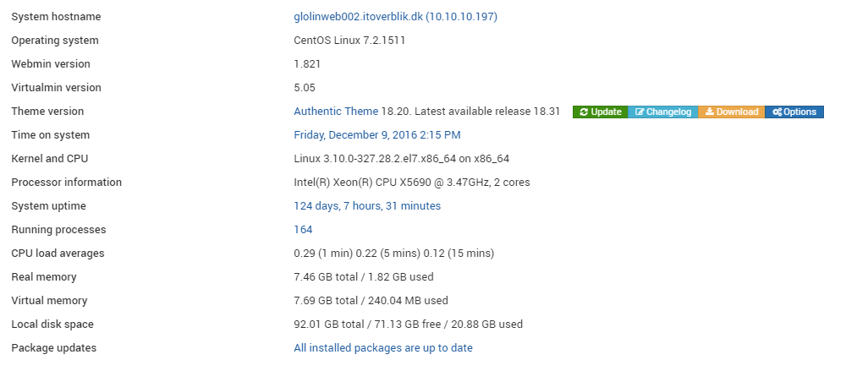The height and width of the screenshot is (371, 868).
Task: Update the Authentic Theme via green Update label
Action: tap(606, 112)
